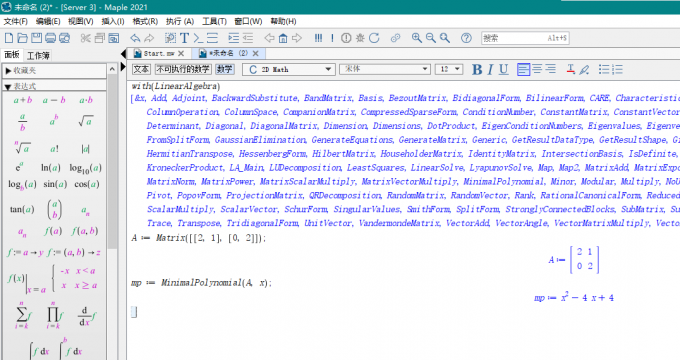Outdent the section with the outdent icon

point(248,38)
